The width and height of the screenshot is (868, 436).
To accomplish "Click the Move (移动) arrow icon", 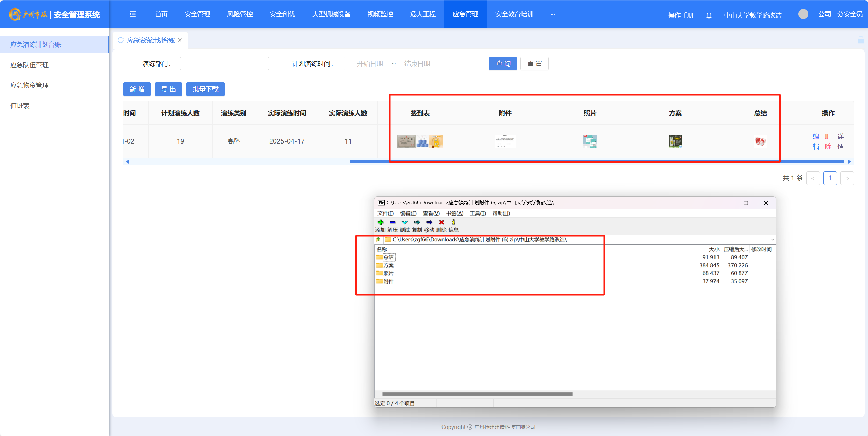I will [x=429, y=222].
